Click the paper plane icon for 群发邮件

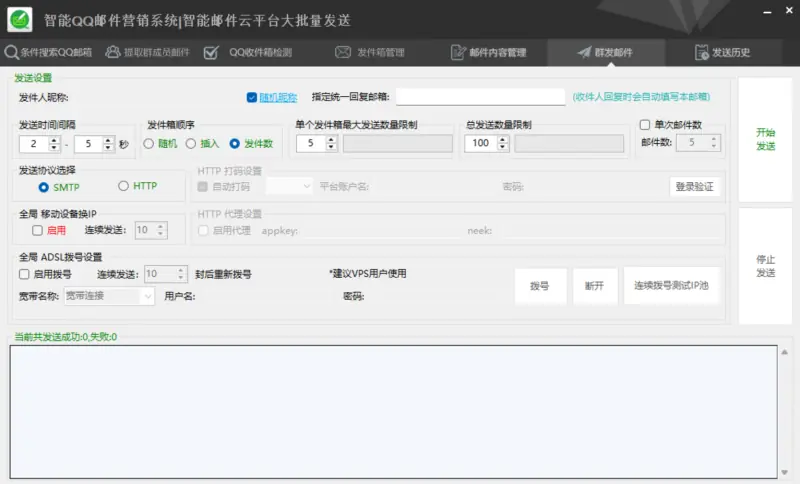pos(584,52)
